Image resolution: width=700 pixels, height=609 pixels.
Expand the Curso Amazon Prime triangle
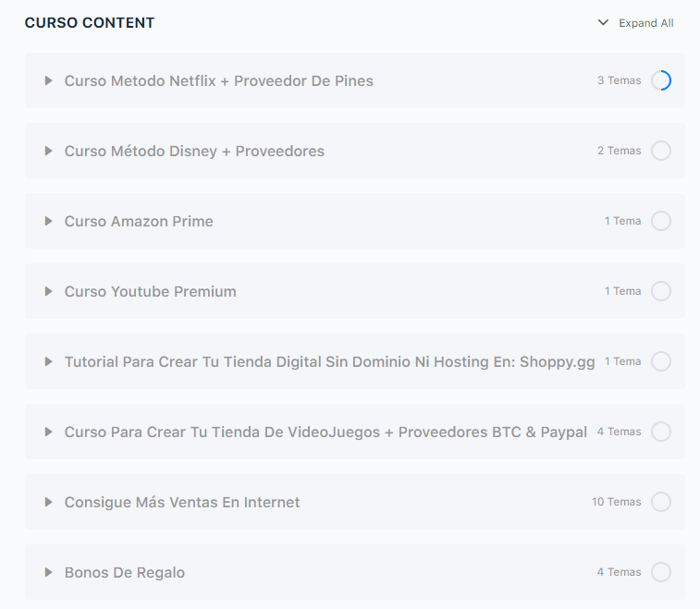pyautogui.click(x=49, y=221)
